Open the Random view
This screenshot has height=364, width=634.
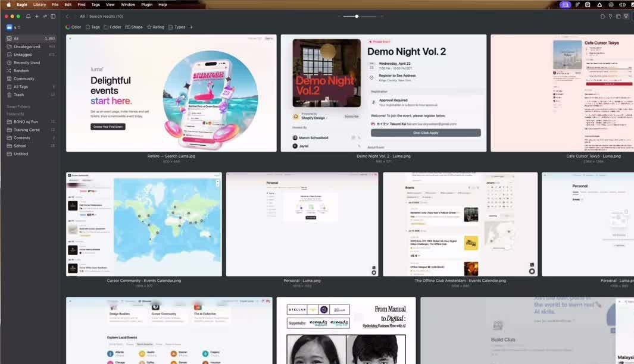coord(31,71)
